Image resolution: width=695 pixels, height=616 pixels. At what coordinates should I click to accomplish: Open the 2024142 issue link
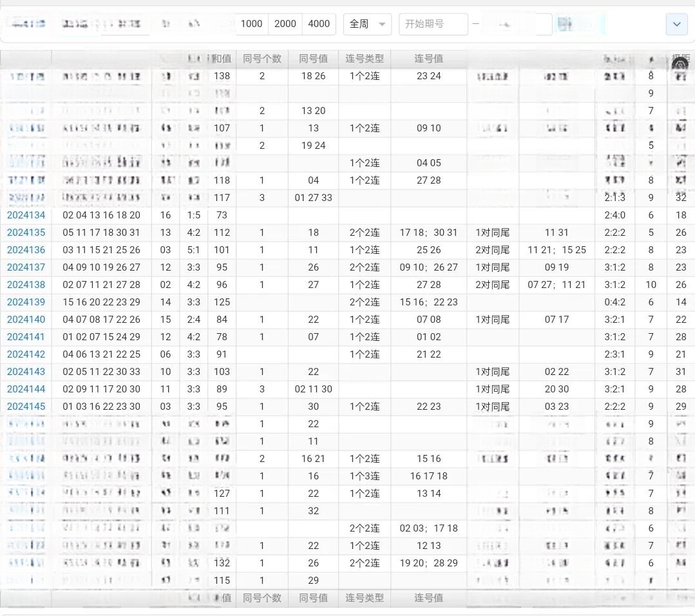[26, 354]
